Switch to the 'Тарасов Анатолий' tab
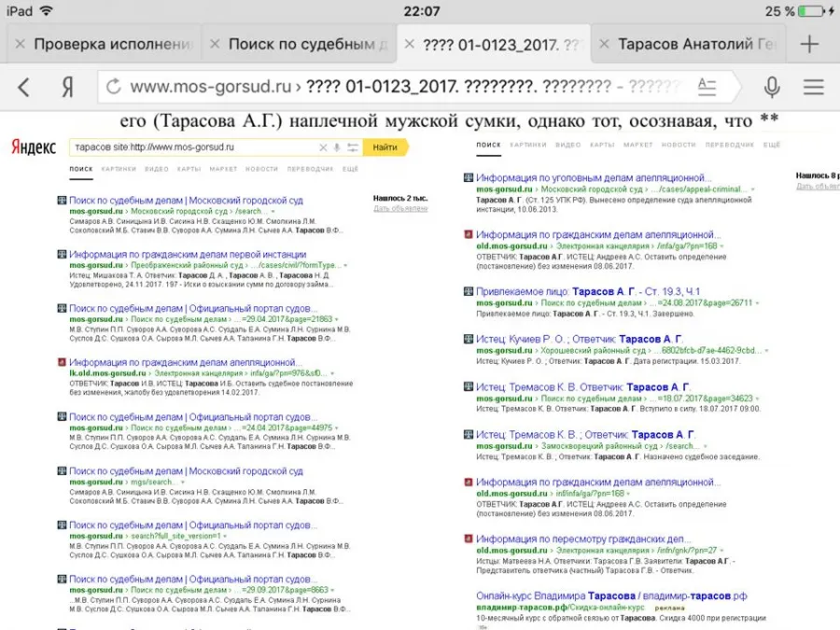The height and width of the screenshot is (630, 840). pos(689,44)
